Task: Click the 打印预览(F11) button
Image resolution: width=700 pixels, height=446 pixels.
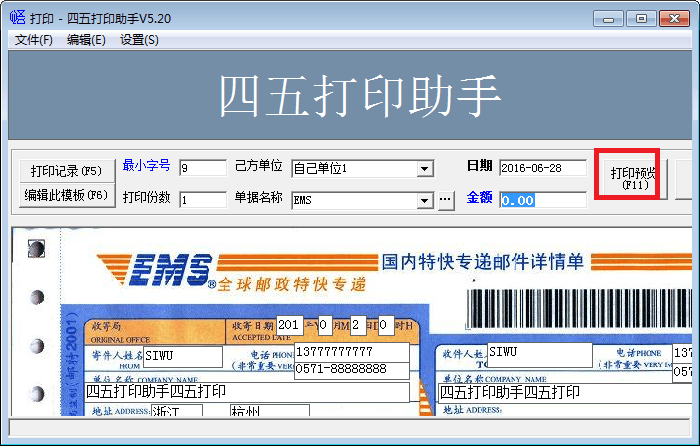Action: coord(633,179)
